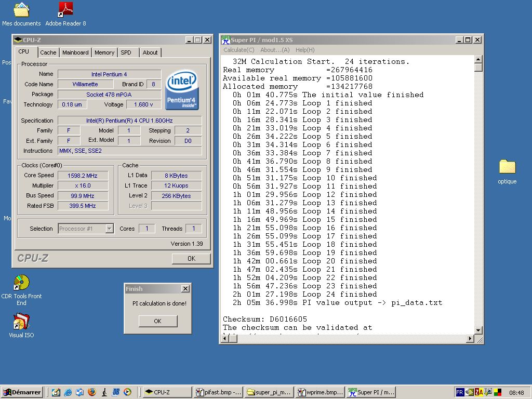This screenshot has width=532, height=399.
Task: Click the Intel Pentium 4 logo in CPU-Z
Action: point(182,90)
